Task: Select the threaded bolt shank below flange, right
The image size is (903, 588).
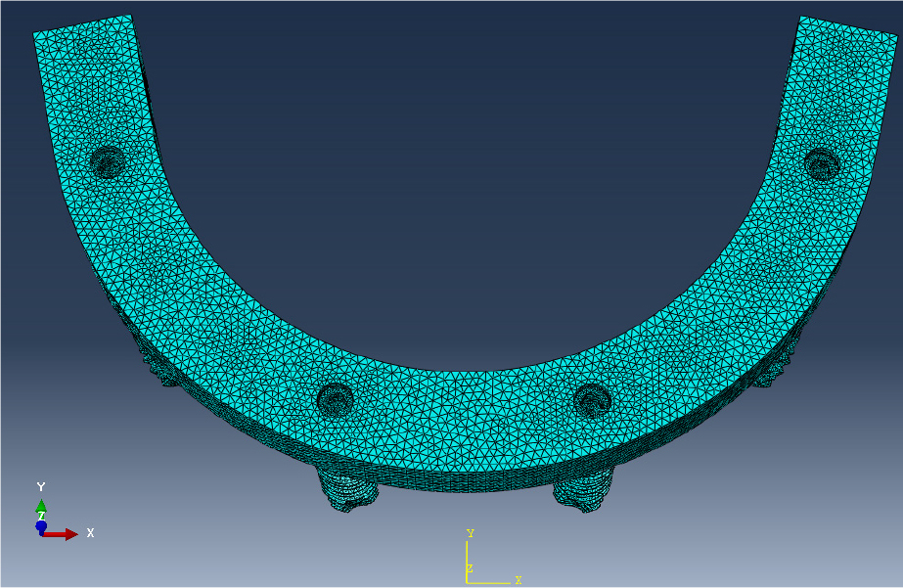Action: (x=583, y=491)
